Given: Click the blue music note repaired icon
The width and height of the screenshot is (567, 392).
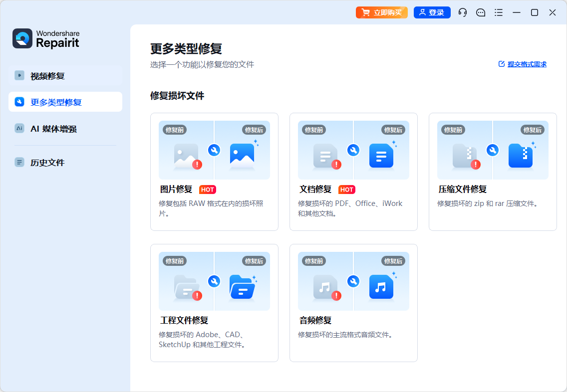Looking at the screenshot, I should (381, 287).
